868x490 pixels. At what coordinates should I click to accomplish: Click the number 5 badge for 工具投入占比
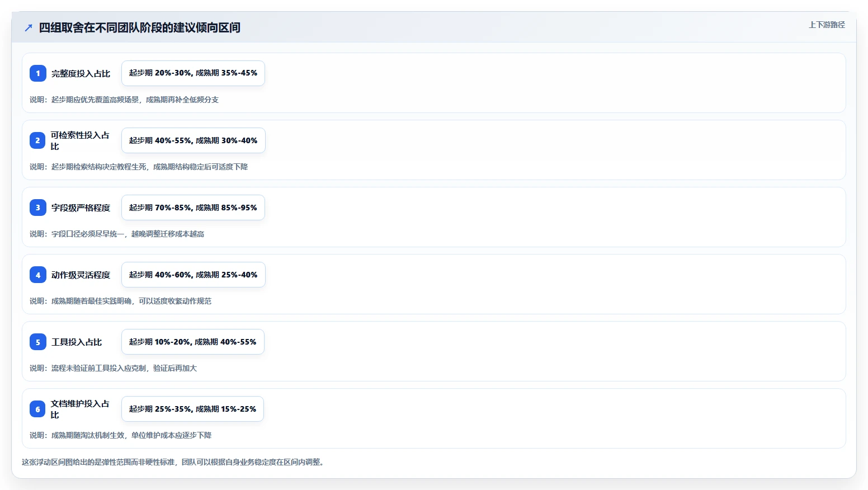38,342
